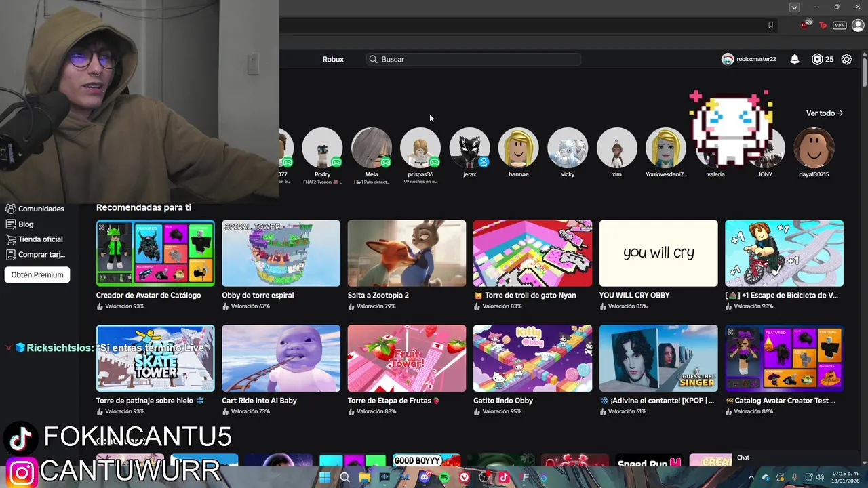The height and width of the screenshot is (488, 868).
Task: Focus the Buscar search field
Action: click(473, 59)
